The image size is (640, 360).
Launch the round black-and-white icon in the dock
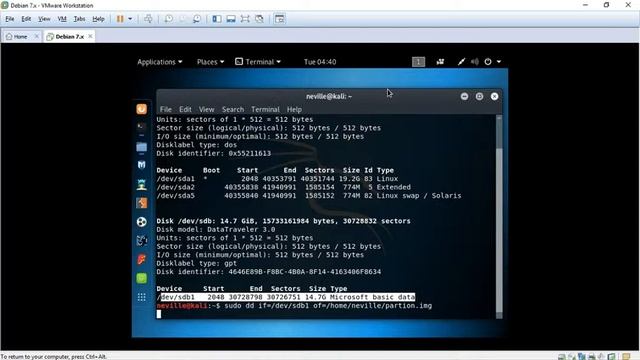[142, 222]
